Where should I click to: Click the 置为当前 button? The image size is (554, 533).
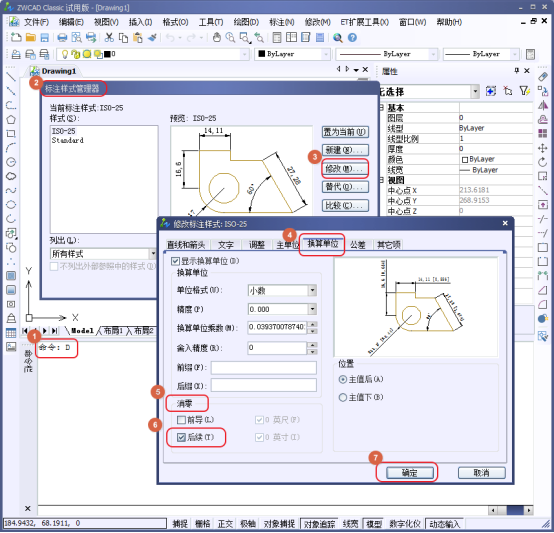click(345, 132)
